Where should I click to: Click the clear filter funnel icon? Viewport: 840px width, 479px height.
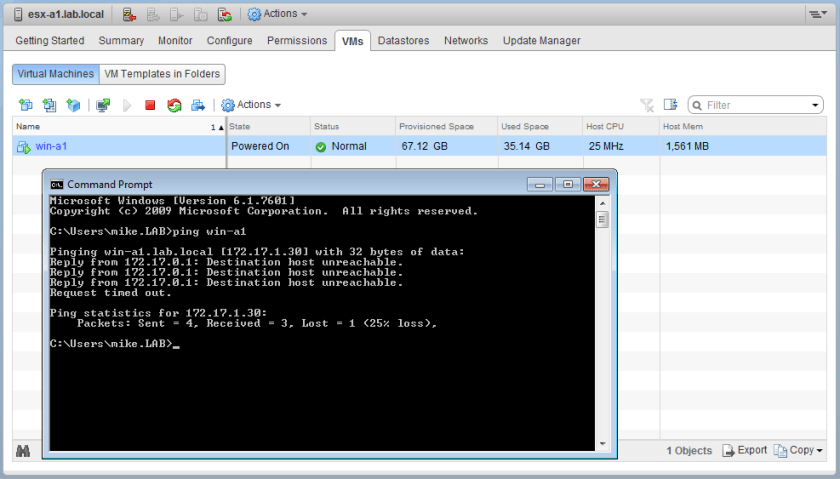[x=647, y=105]
